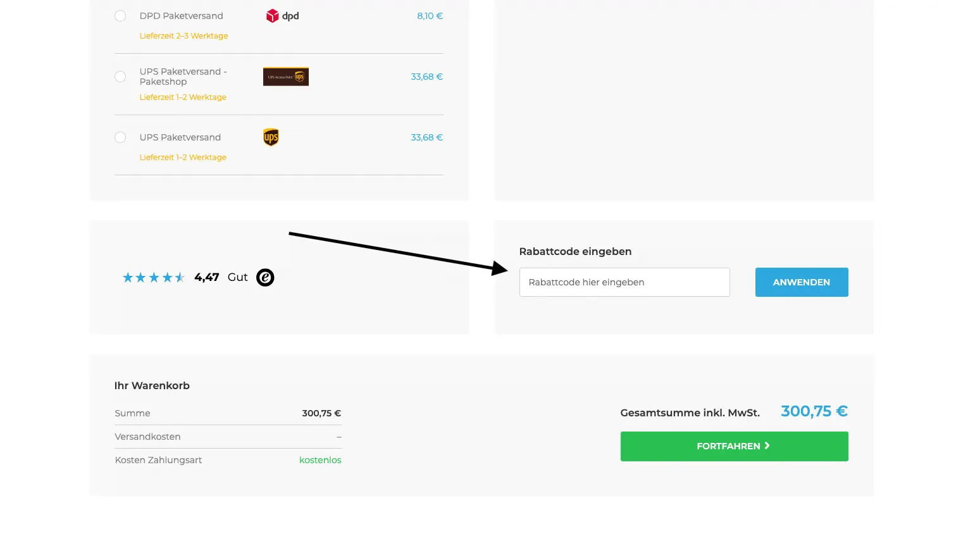Click the Gesamtsumme total of 300,75 €
956x560 pixels.
coord(814,411)
